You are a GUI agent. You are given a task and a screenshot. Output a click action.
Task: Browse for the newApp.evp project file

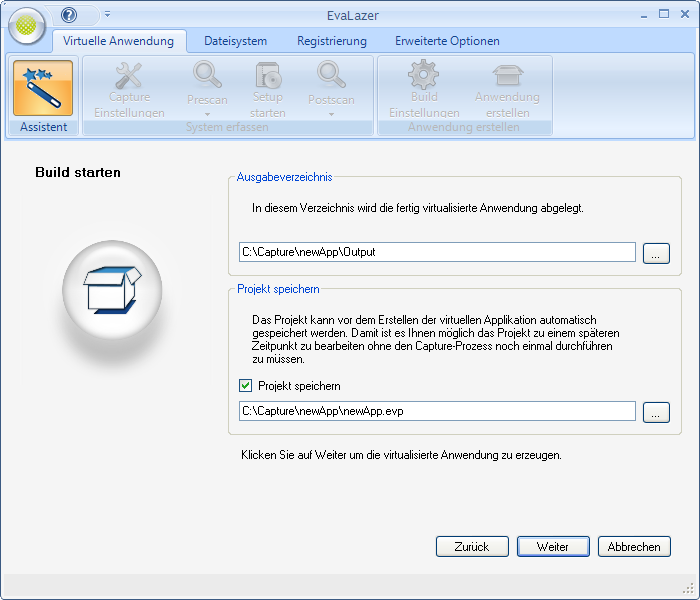656,411
